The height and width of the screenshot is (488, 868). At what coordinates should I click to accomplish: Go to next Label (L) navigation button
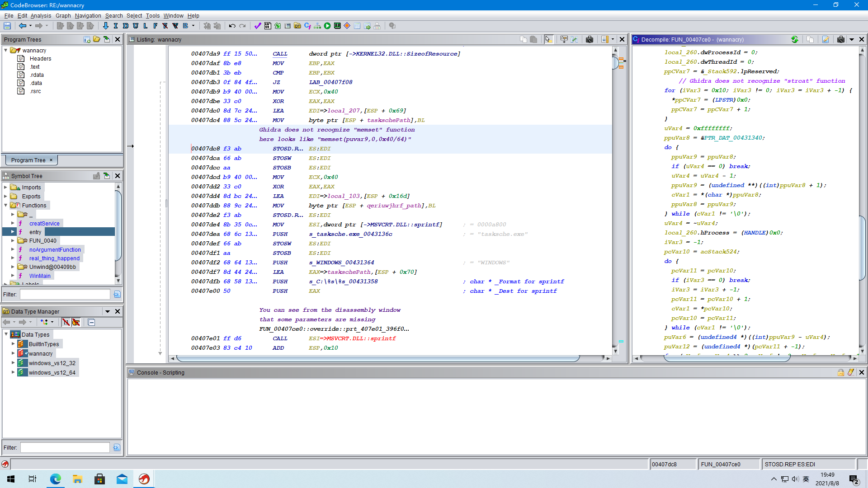pyautogui.click(x=146, y=26)
